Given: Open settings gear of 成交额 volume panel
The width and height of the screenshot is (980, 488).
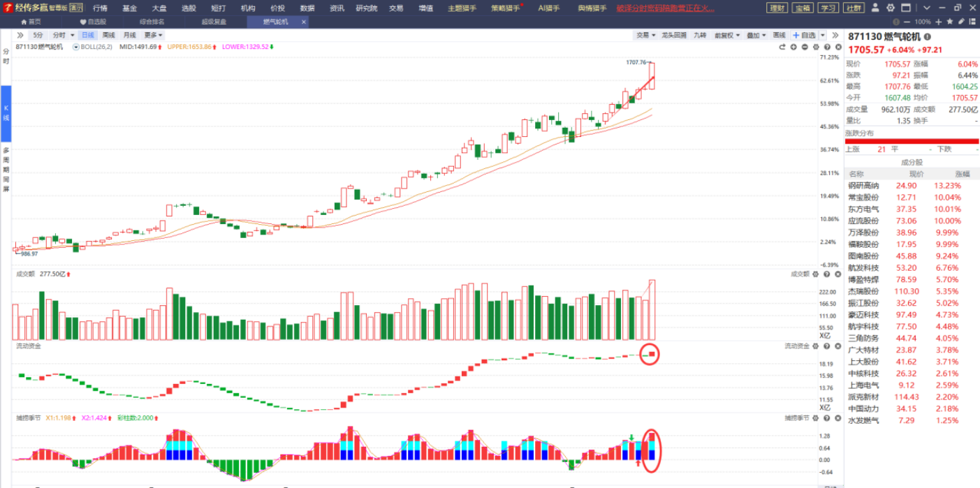Looking at the screenshot, I should pos(815,274).
